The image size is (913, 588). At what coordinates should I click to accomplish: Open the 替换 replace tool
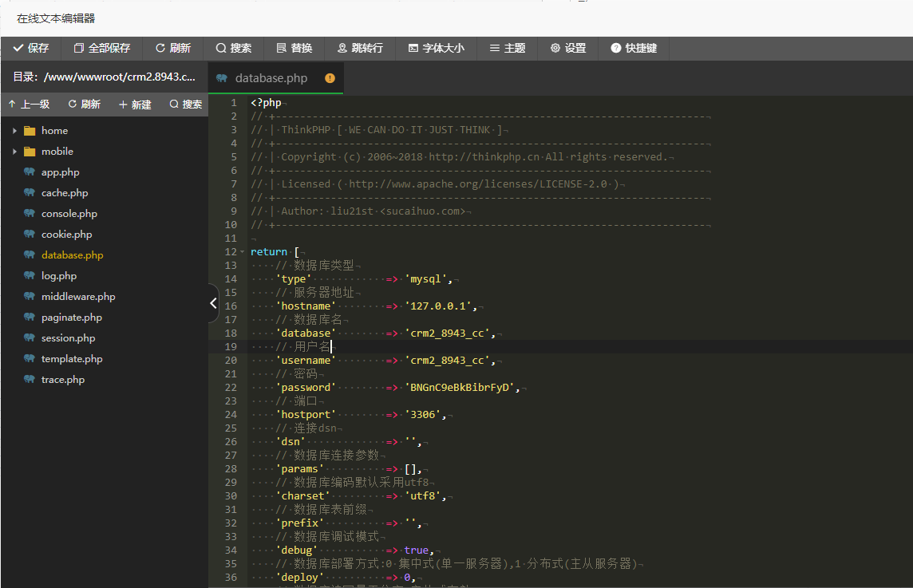pos(294,49)
